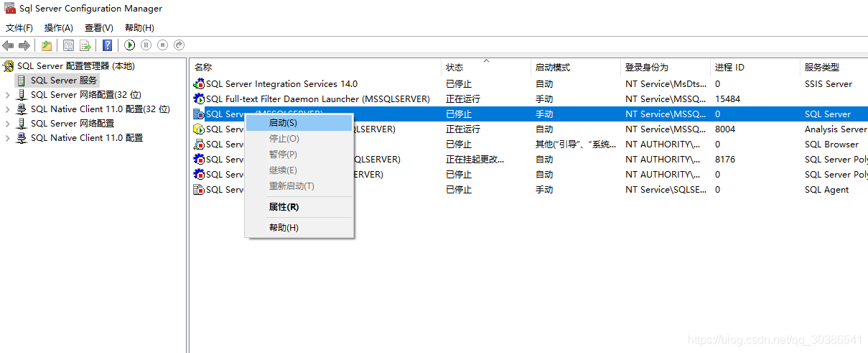The width and height of the screenshot is (868, 353).
Task: Sort by the 状态 column header
Action: point(486,67)
